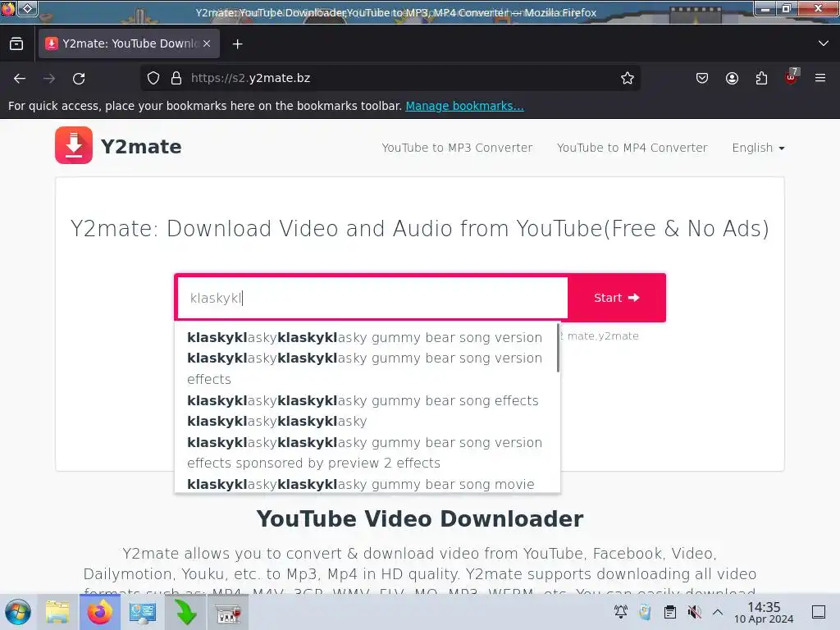Click the suggestion list scrollbar
The image size is (840, 630).
click(x=558, y=348)
